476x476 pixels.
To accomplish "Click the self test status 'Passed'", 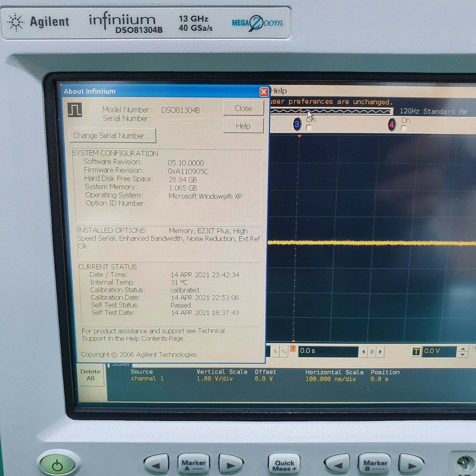I will pos(181,305).
